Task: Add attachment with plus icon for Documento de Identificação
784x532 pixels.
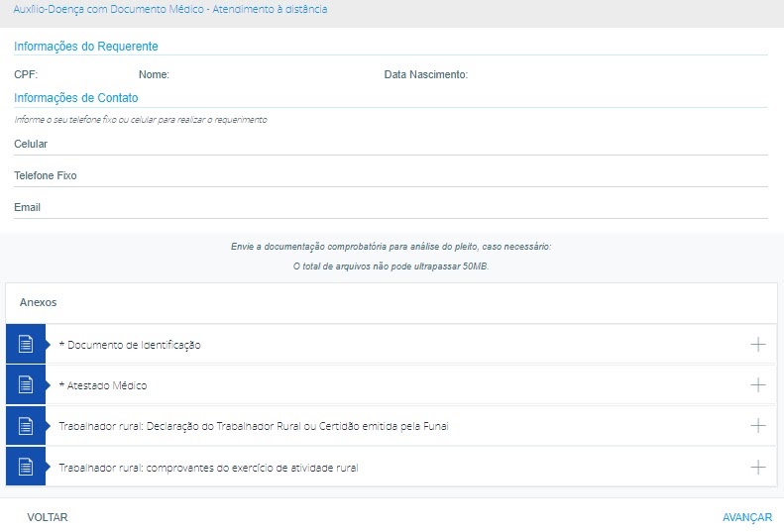Action: (758, 345)
